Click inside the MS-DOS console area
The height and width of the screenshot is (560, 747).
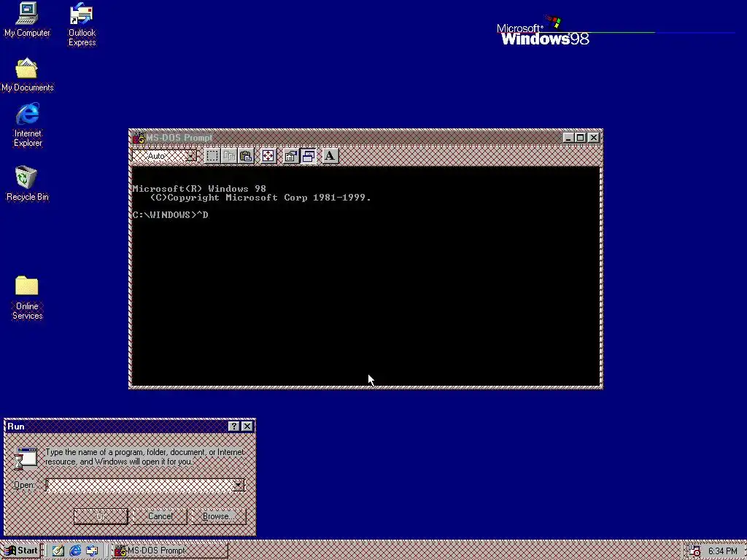(366, 276)
